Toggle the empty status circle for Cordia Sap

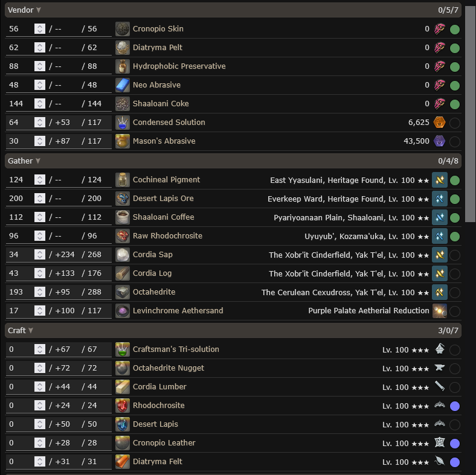454,256
